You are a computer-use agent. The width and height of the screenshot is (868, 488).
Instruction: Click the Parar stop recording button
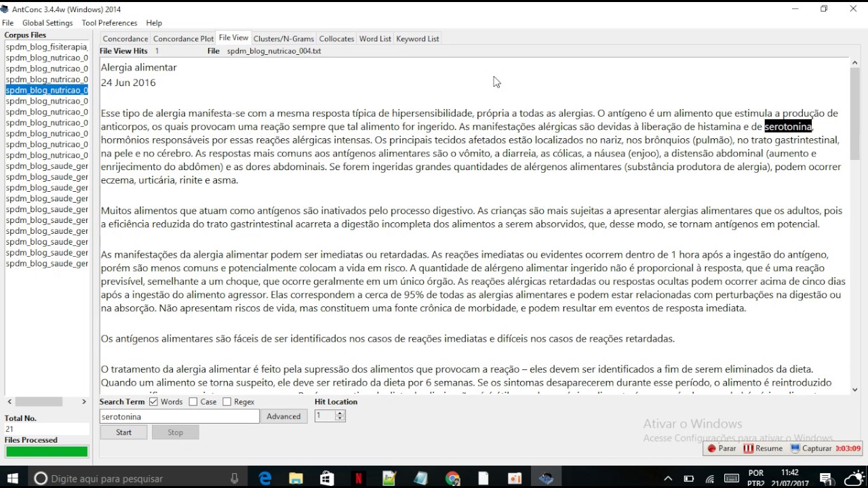(722, 448)
